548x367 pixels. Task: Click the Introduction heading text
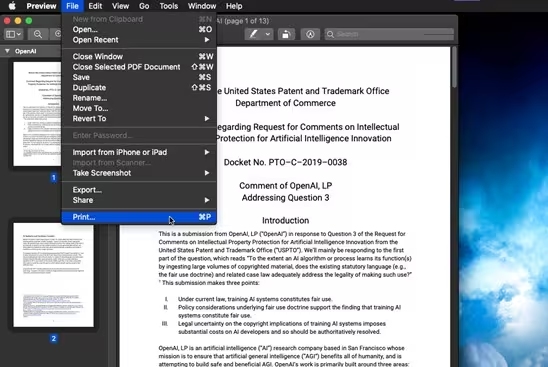286,221
